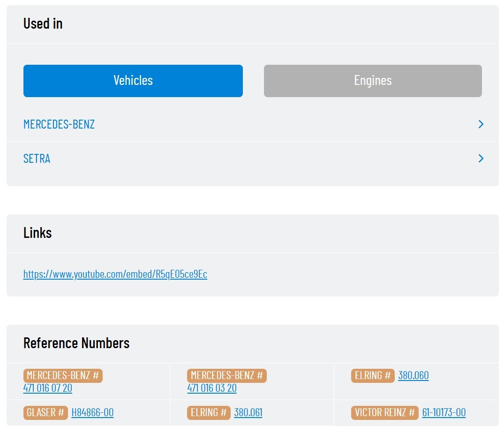Click the Links heading
This screenshot has height=434, width=504.
[x=38, y=233]
